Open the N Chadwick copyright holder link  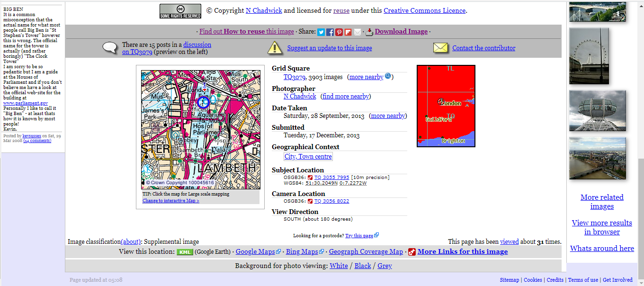click(264, 10)
